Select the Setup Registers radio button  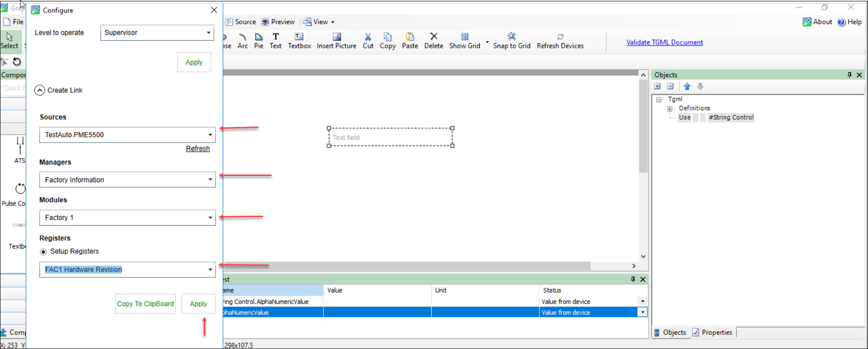(43, 252)
